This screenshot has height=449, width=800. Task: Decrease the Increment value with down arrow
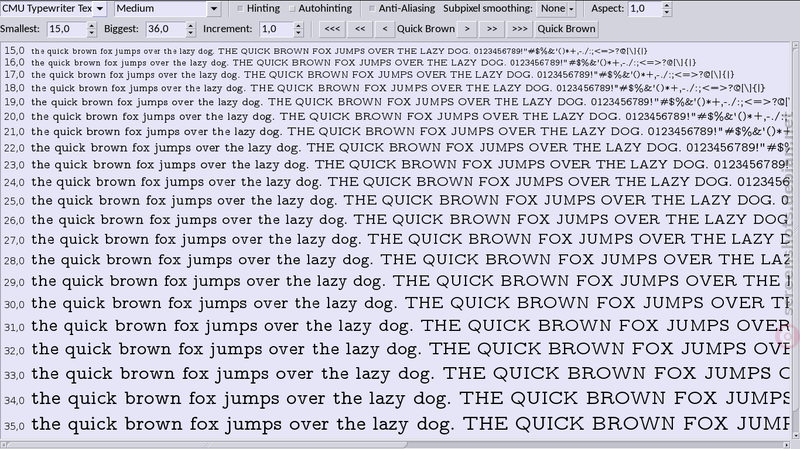[x=298, y=33]
